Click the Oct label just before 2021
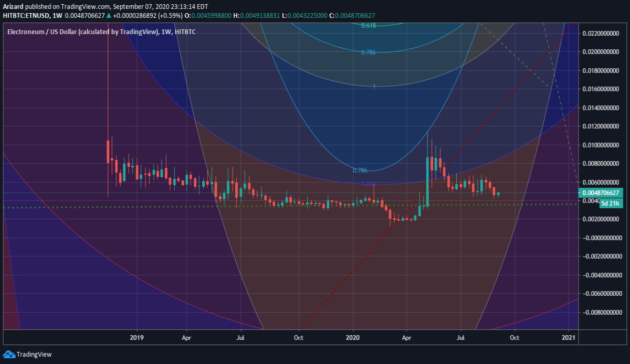630x364 pixels. 514,338
